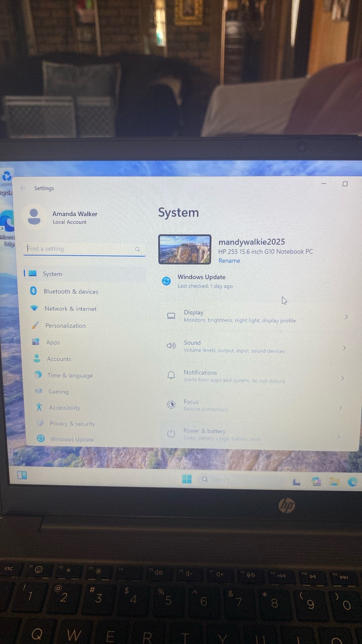Select Network & internet category
This screenshot has width=362, height=644.
coord(86,308)
